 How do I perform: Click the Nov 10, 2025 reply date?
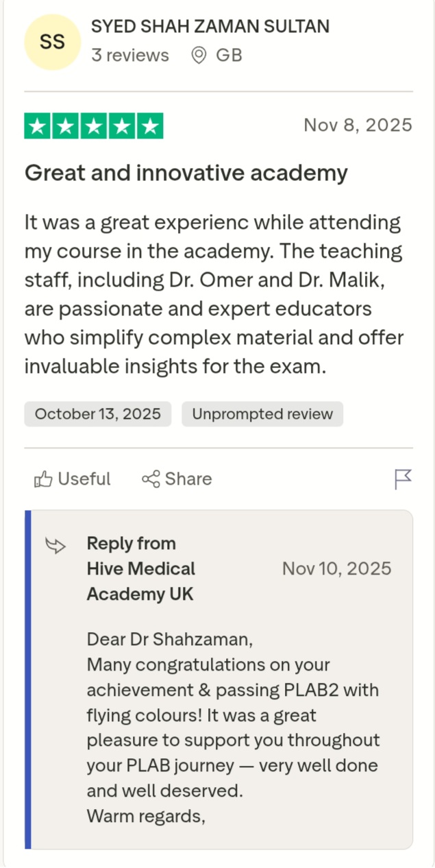click(x=337, y=568)
